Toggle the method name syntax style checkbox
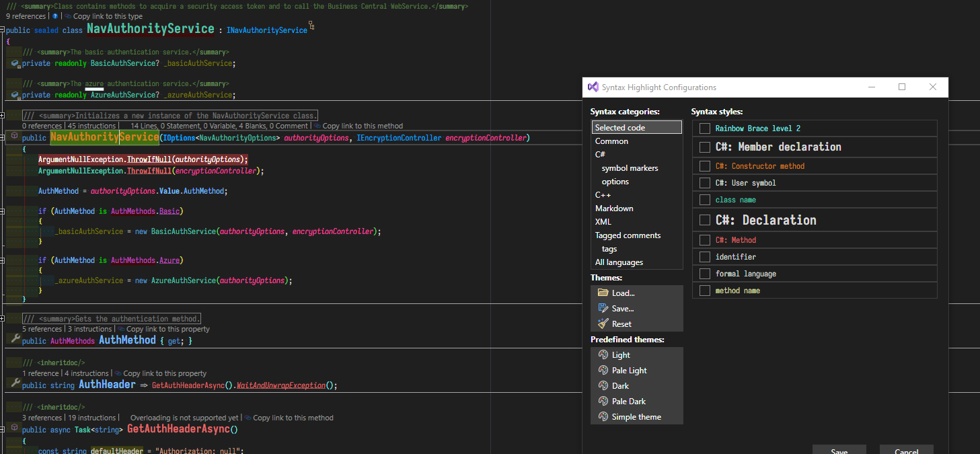The height and width of the screenshot is (454, 980). click(x=704, y=290)
